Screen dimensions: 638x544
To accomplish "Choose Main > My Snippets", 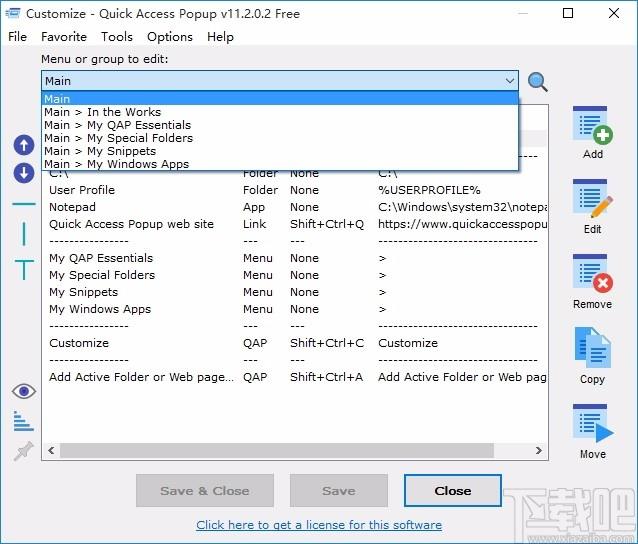I will (x=280, y=151).
